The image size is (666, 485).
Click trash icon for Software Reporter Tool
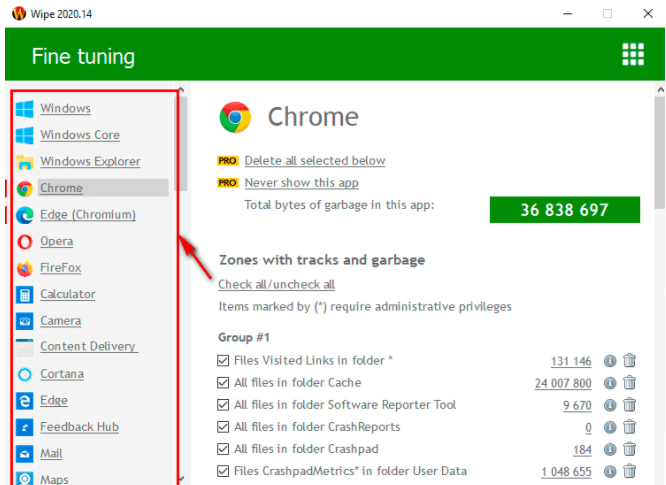[629, 405]
